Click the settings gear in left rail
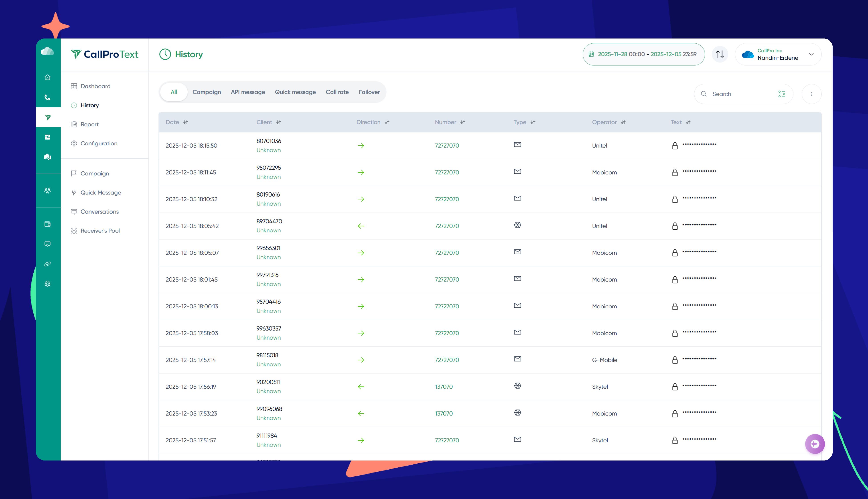Viewport: 868px width, 499px height. tap(48, 284)
